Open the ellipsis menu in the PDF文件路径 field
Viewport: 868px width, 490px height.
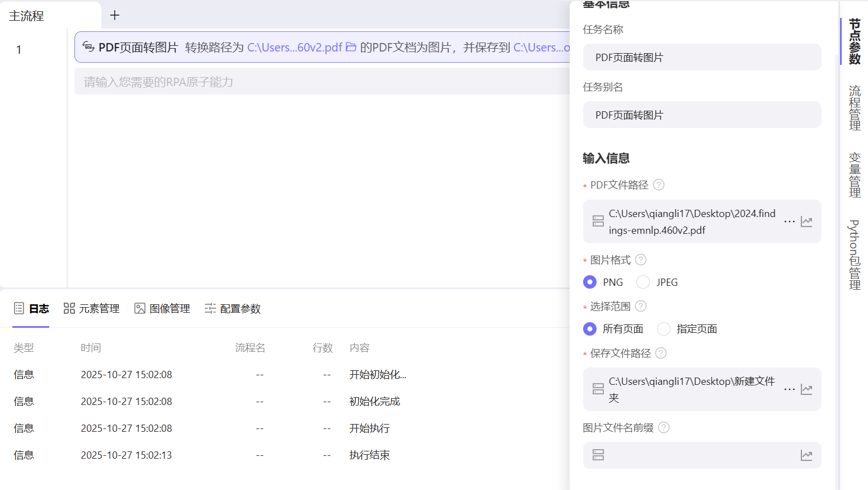click(x=789, y=222)
